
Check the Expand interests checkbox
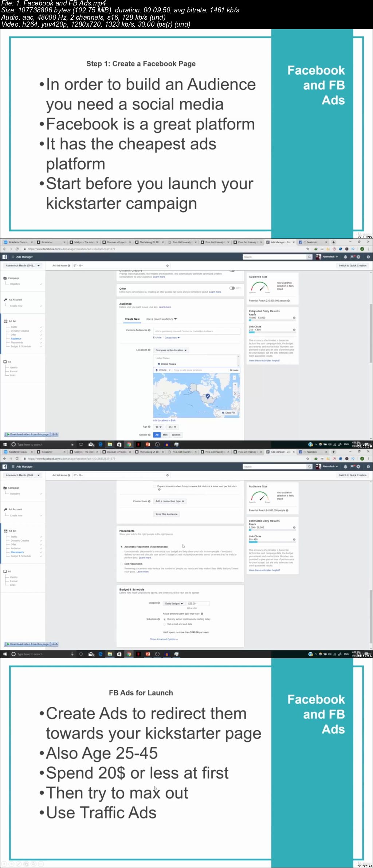pyautogui.click(x=154, y=486)
